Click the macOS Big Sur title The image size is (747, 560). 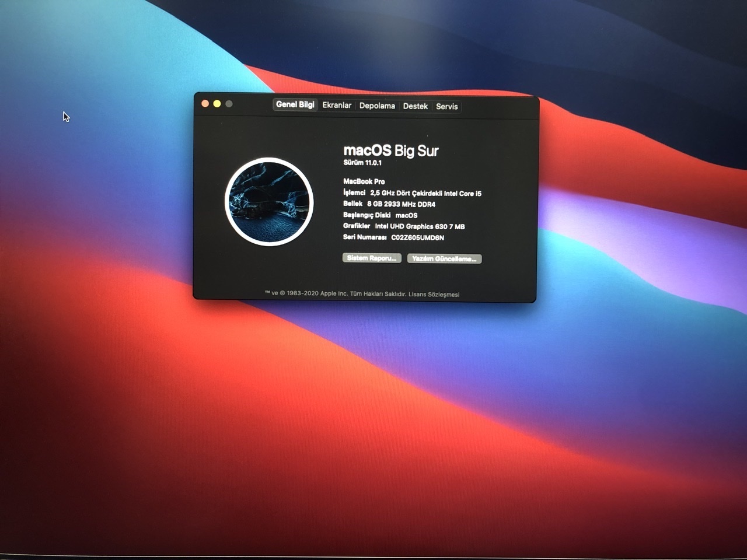(x=391, y=150)
